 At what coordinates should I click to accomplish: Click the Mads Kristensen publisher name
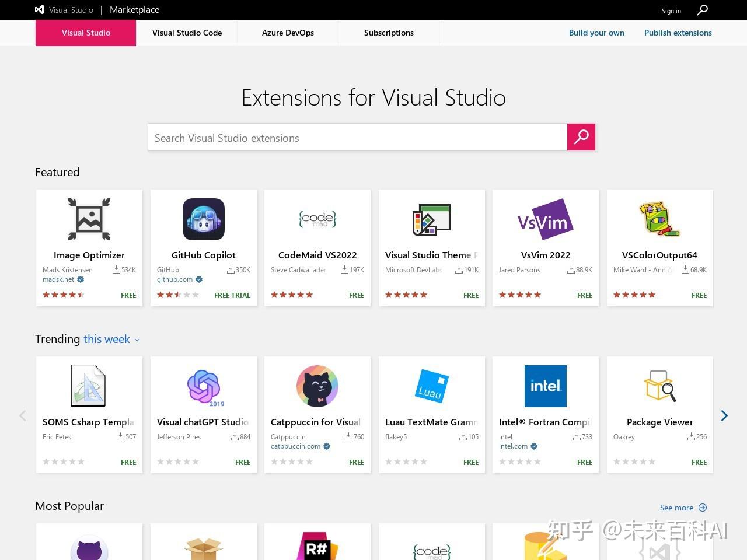pos(68,270)
